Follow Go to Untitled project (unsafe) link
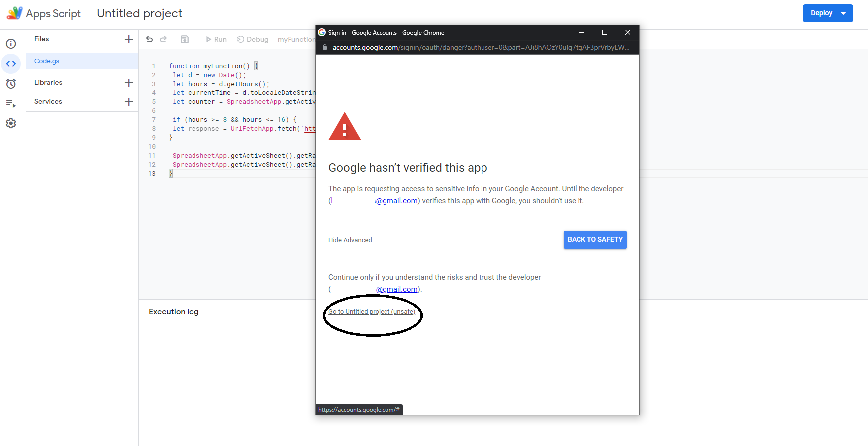This screenshot has width=868, height=446. pyautogui.click(x=372, y=312)
